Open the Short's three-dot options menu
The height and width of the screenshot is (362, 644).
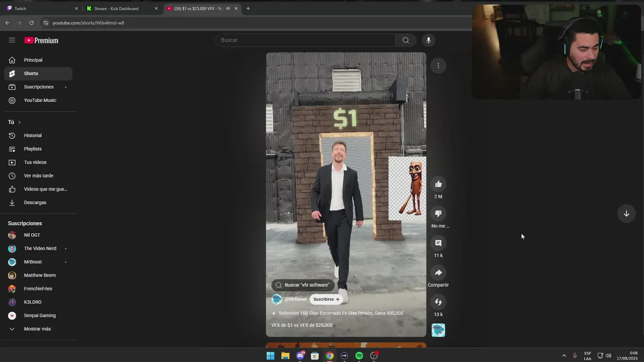tap(438, 66)
